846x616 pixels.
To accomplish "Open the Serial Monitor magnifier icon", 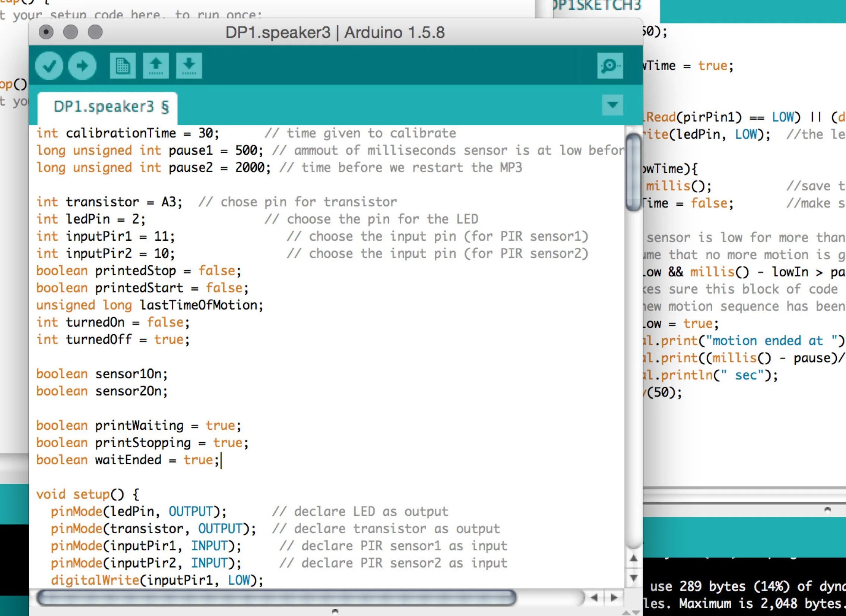I will 610,66.
